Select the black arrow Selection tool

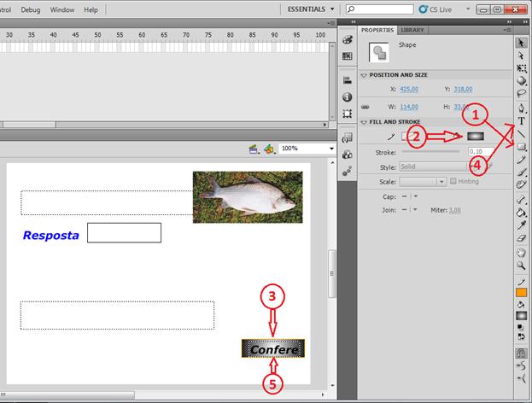click(521, 42)
